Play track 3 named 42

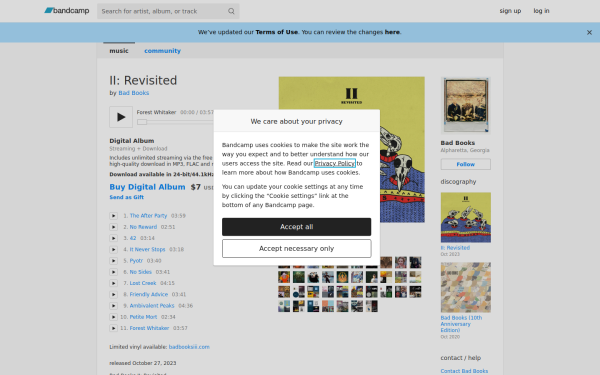113,238
